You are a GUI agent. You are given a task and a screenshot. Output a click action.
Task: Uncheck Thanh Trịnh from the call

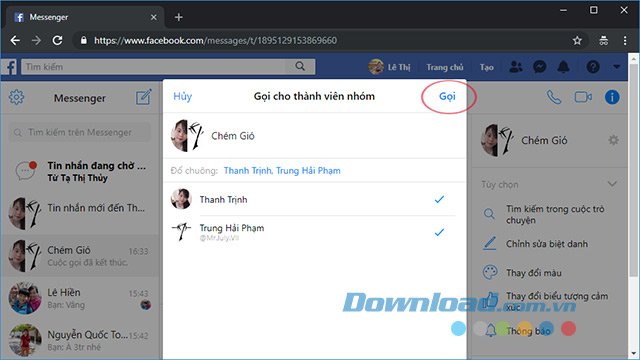[x=439, y=200]
